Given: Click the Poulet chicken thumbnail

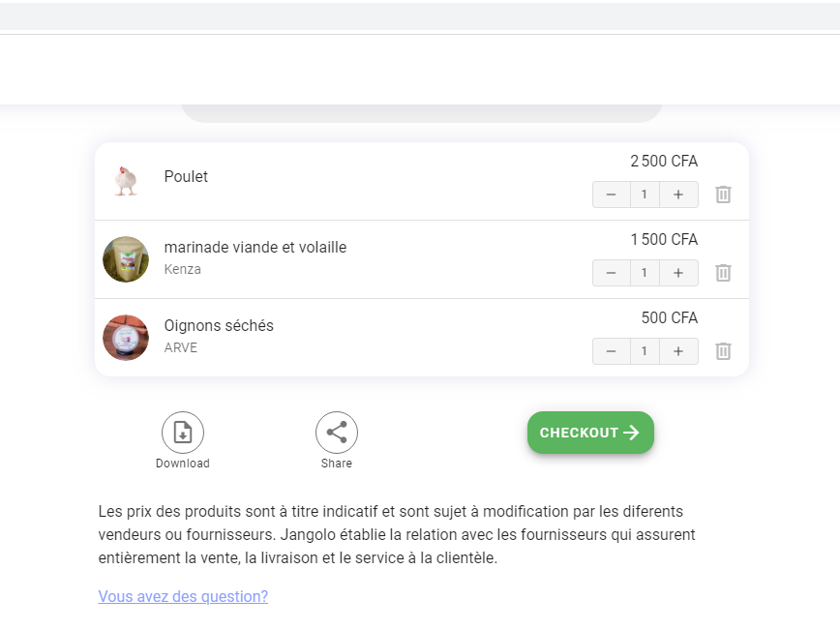Looking at the screenshot, I should coord(126,181).
